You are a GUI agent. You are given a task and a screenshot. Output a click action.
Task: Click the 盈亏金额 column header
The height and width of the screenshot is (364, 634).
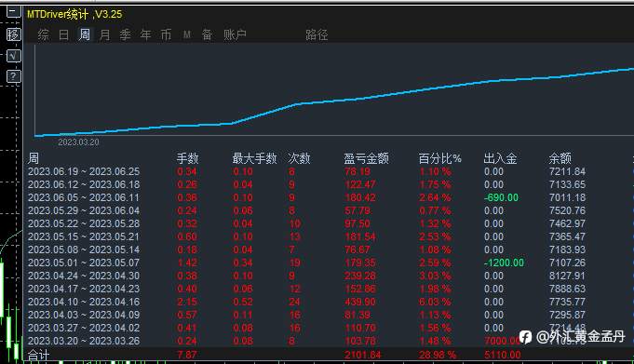click(366, 158)
